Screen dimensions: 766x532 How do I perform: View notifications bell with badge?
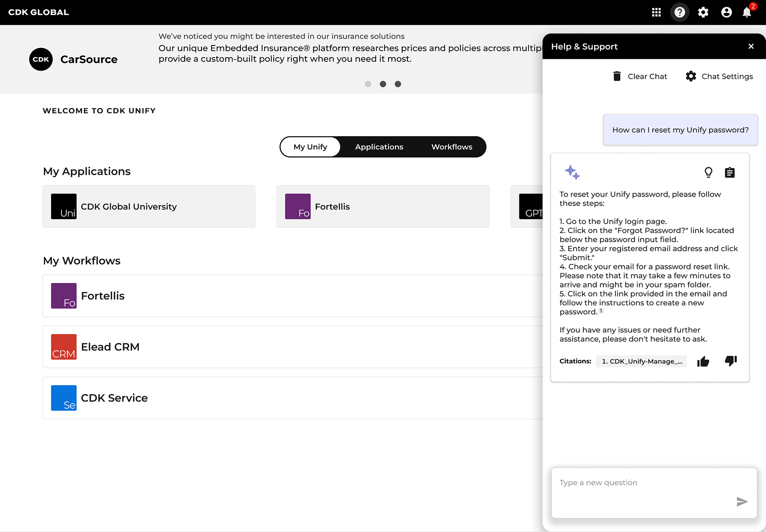click(x=747, y=12)
